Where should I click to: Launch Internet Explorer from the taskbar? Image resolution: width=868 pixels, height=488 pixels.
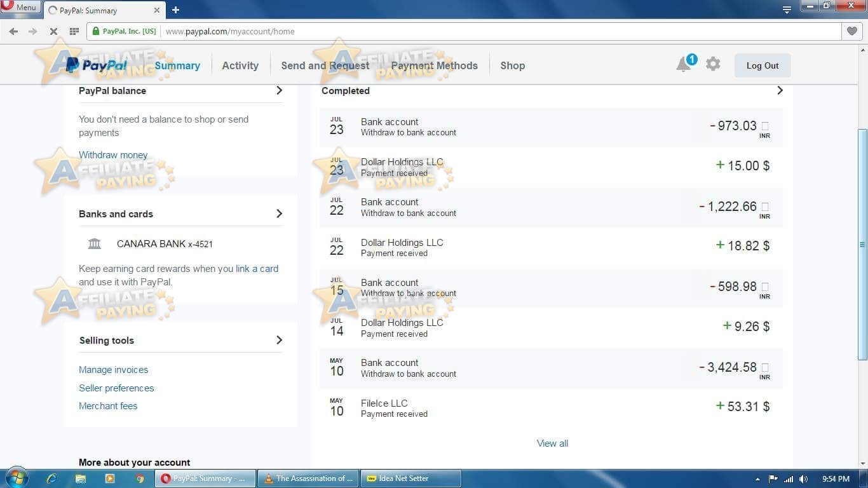[52, 478]
